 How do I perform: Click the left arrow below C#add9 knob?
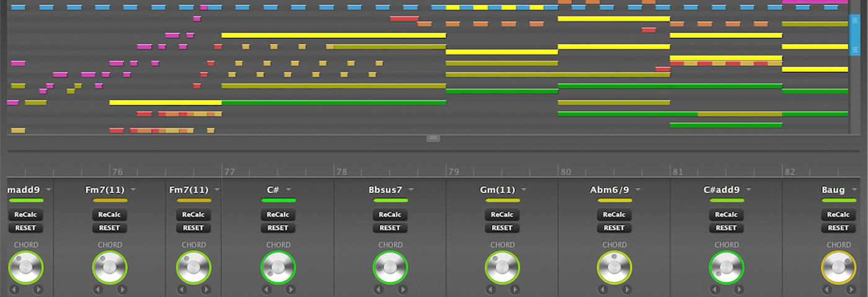715,290
